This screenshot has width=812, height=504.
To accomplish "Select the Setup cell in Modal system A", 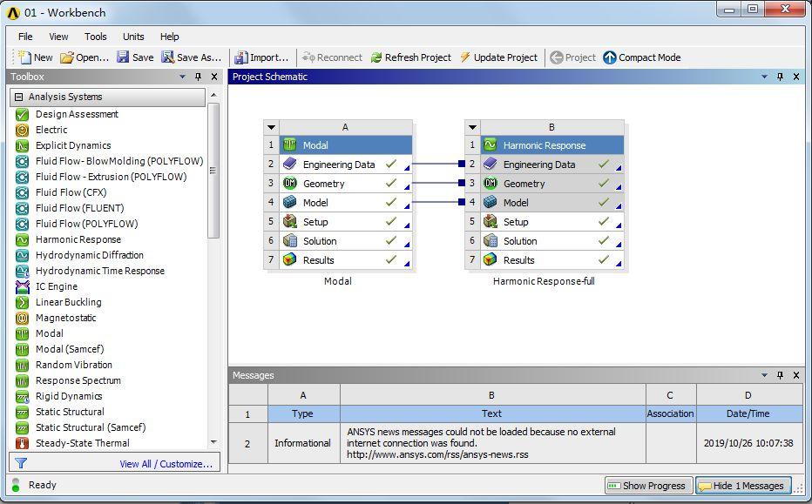I will 346,222.
